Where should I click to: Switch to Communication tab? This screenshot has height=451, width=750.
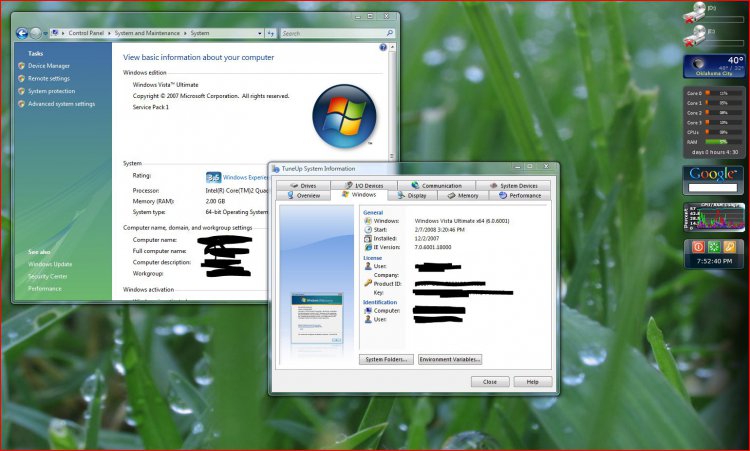[436, 186]
